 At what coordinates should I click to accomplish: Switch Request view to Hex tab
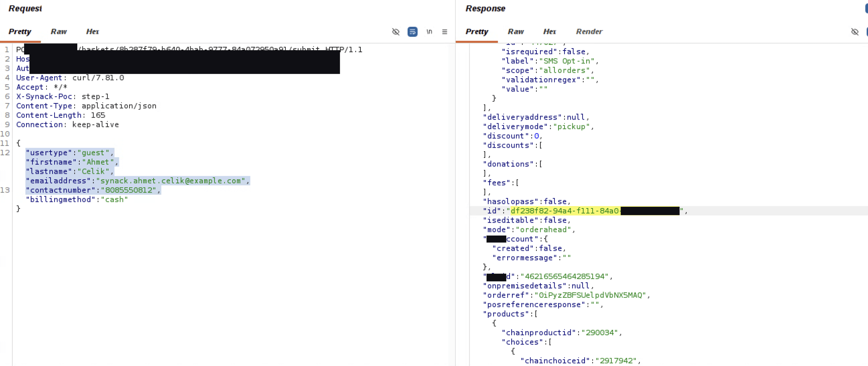92,32
